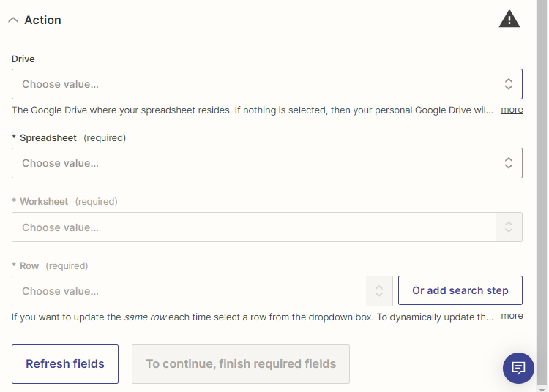The width and height of the screenshot is (549, 392).
Task: Click 'Or add search step' button
Action: tap(460, 290)
